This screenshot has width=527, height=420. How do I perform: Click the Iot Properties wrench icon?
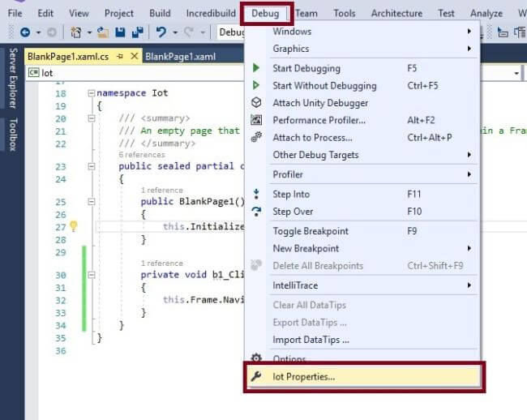[x=256, y=376]
